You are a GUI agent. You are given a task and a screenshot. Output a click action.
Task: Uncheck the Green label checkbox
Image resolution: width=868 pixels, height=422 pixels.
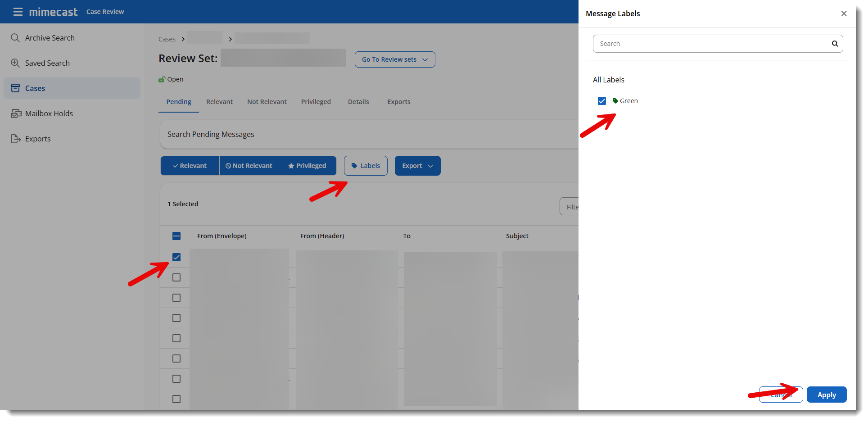pos(602,101)
